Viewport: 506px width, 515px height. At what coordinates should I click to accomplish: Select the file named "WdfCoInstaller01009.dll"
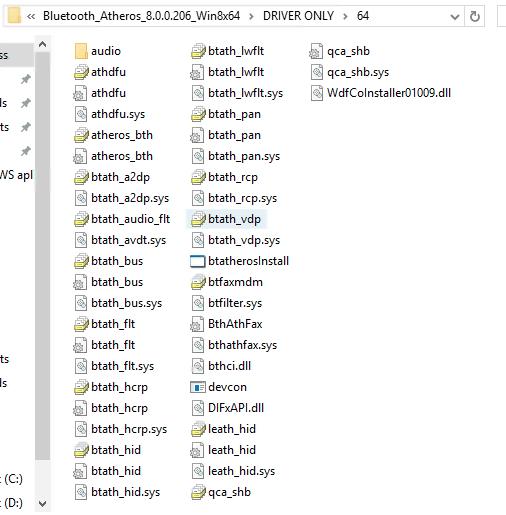click(x=389, y=93)
